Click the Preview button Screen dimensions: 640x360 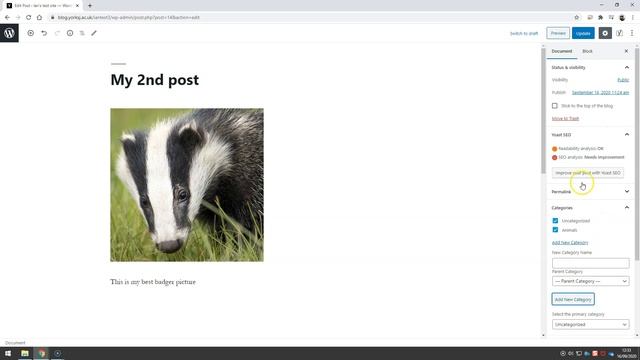[x=558, y=33]
